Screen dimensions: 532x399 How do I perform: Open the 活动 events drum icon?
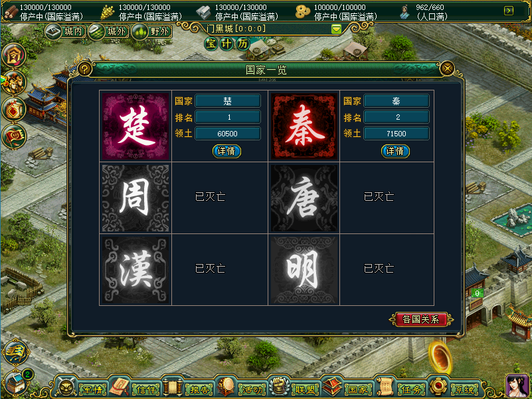point(242,388)
